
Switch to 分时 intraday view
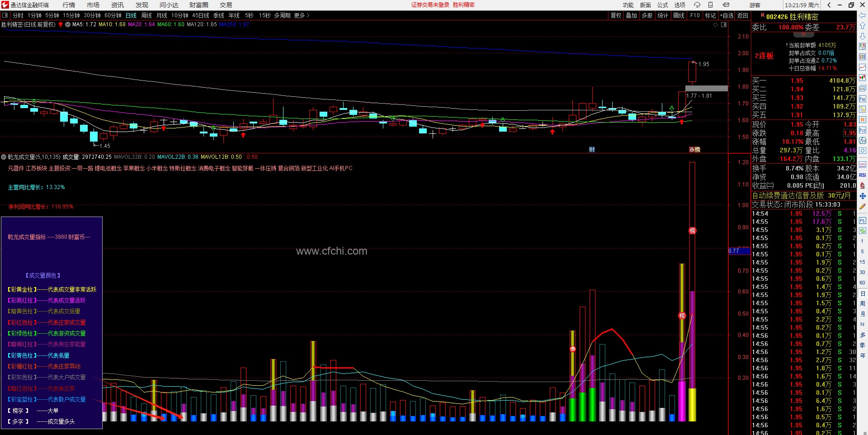pyautogui.click(x=18, y=15)
